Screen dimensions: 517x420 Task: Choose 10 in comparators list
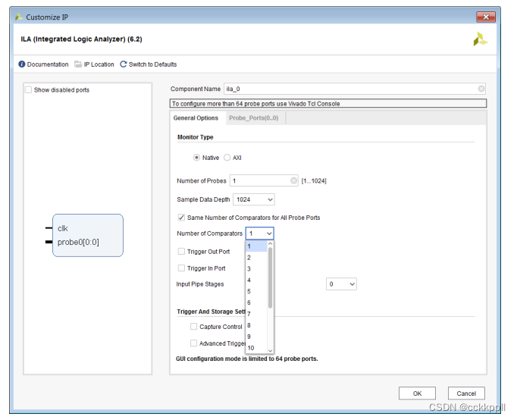tap(256, 348)
